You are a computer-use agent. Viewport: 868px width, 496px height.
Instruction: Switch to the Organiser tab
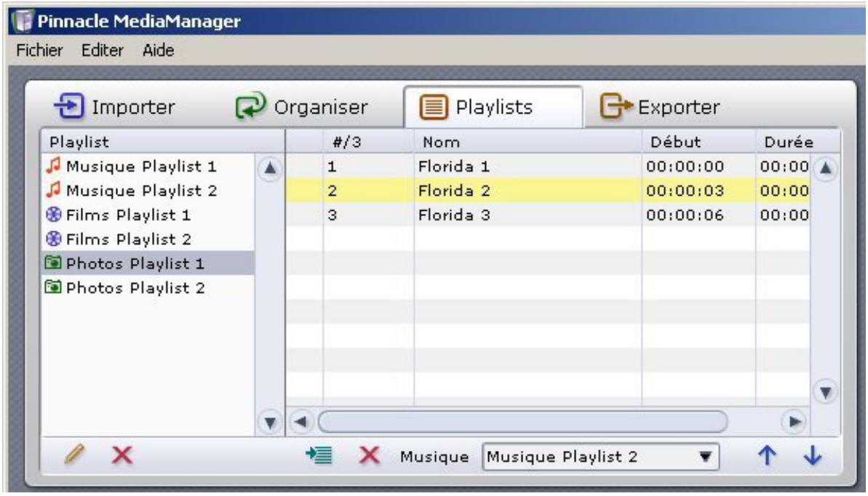tap(302, 106)
